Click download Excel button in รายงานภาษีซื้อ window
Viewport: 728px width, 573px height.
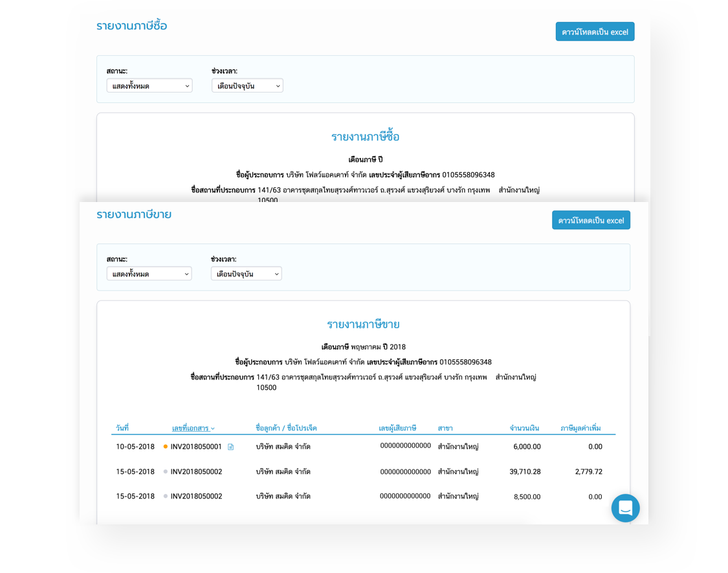[x=595, y=32]
